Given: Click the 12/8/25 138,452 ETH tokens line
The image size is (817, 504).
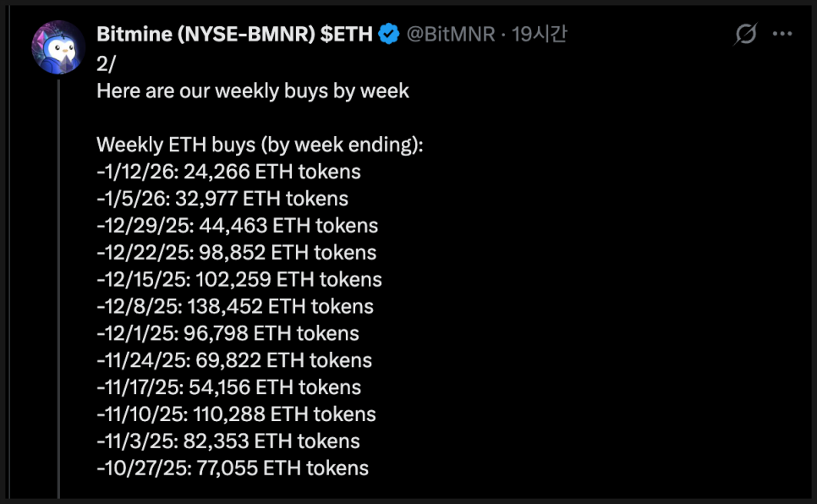Looking at the screenshot, I should (235, 306).
